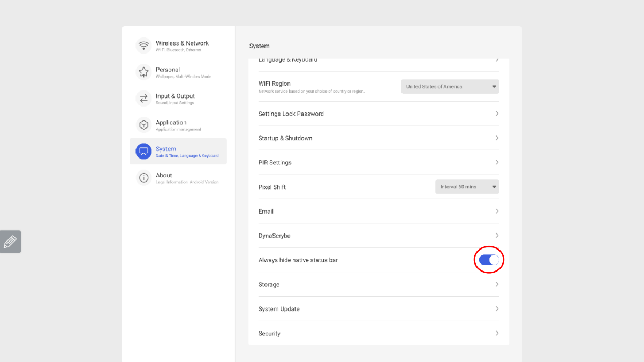The width and height of the screenshot is (644, 362).
Task: Open the Input & Output settings category
Action: (x=178, y=99)
